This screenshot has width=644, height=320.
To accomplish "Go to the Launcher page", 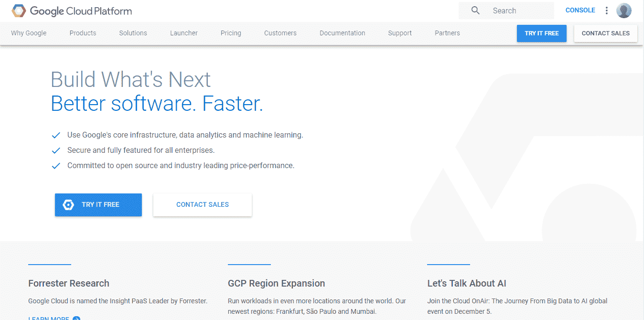I will coord(184,33).
